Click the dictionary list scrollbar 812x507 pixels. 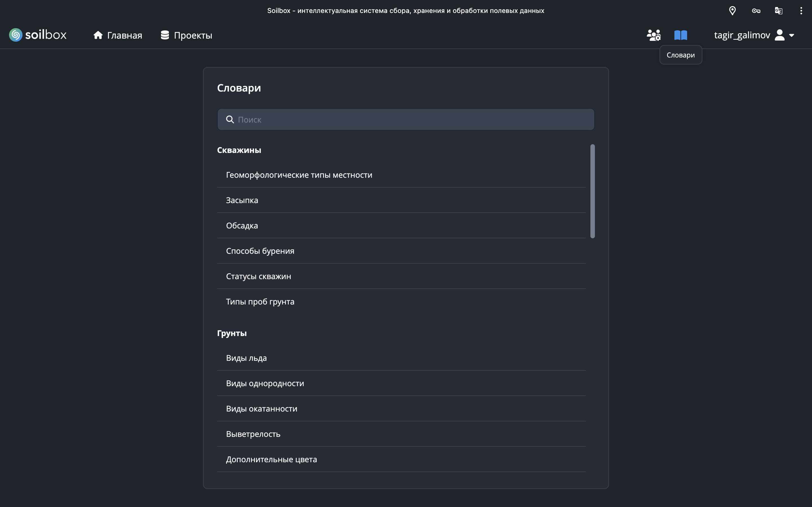(x=592, y=191)
